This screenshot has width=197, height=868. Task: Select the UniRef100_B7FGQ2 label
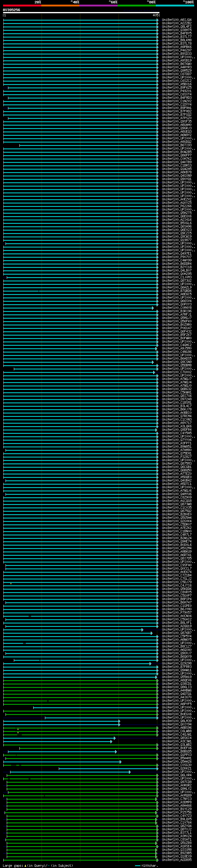pyautogui.click(x=177, y=115)
